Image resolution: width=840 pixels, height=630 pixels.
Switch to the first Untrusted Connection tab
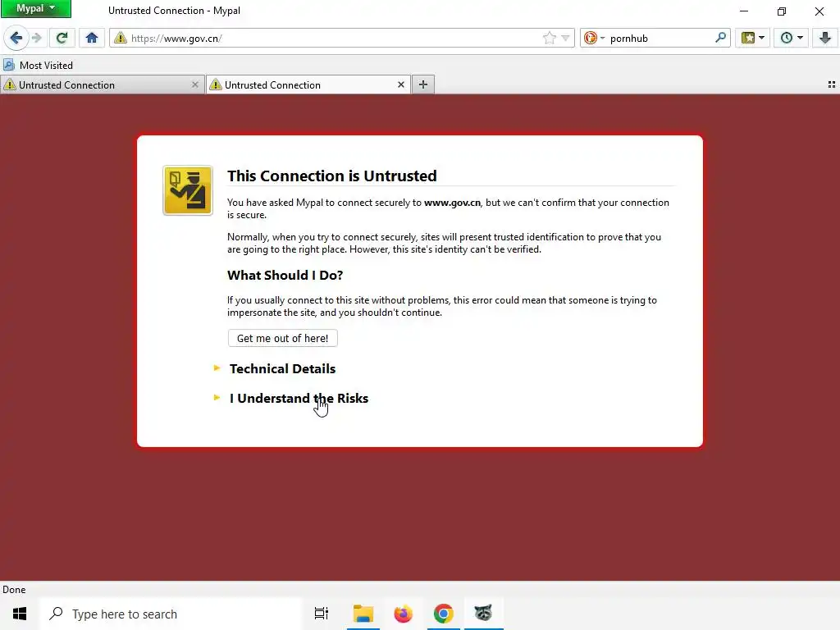pyautogui.click(x=97, y=84)
